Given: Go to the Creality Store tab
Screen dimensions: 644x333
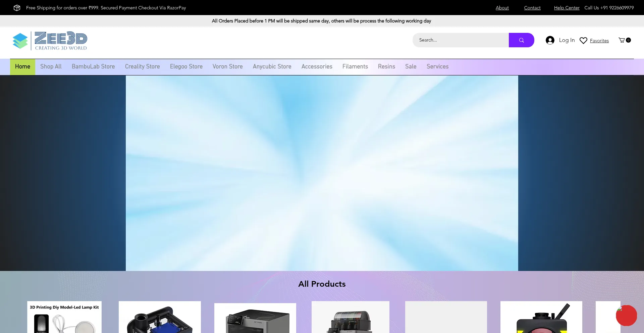Looking at the screenshot, I should pyautogui.click(x=142, y=67).
